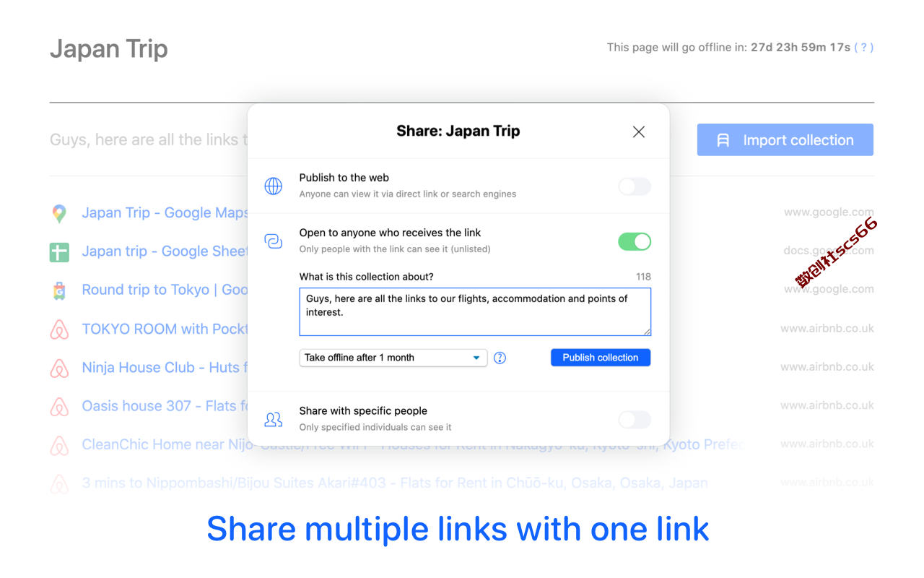The image size is (924, 578).
Task: Close the Share: Japan Trip dialog
Action: 638,131
